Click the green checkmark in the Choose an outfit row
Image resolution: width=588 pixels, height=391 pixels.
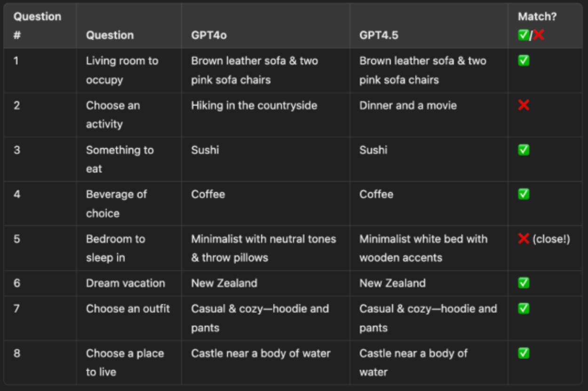(x=523, y=309)
